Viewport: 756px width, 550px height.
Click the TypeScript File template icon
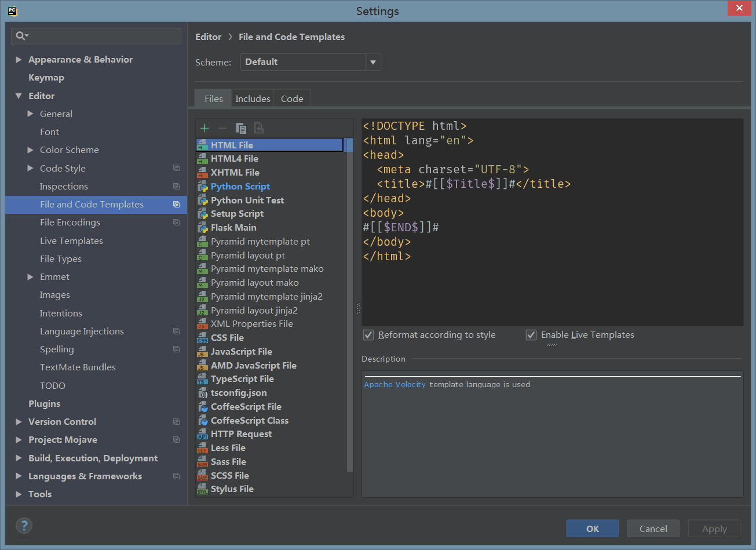202,379
